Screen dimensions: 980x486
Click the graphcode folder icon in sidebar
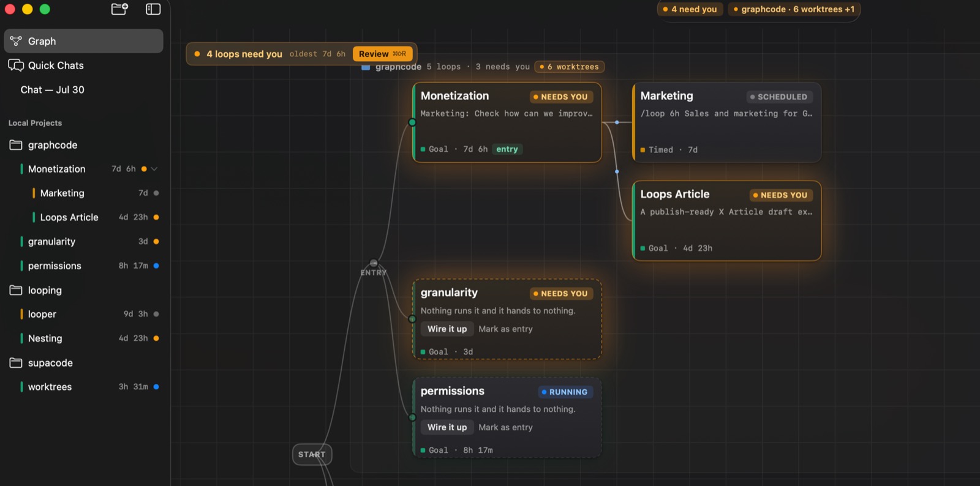[16, 145]
